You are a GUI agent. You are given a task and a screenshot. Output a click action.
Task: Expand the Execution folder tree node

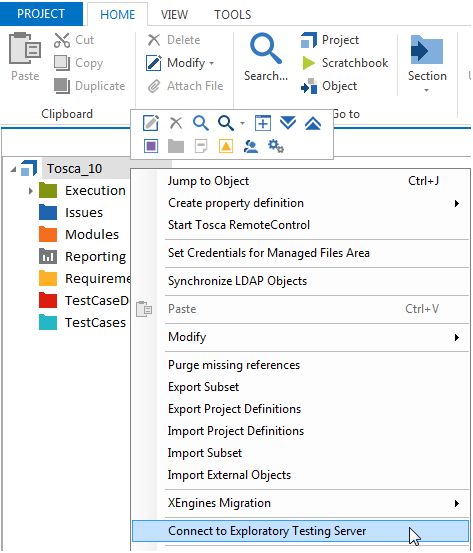(x=31, y=191)
